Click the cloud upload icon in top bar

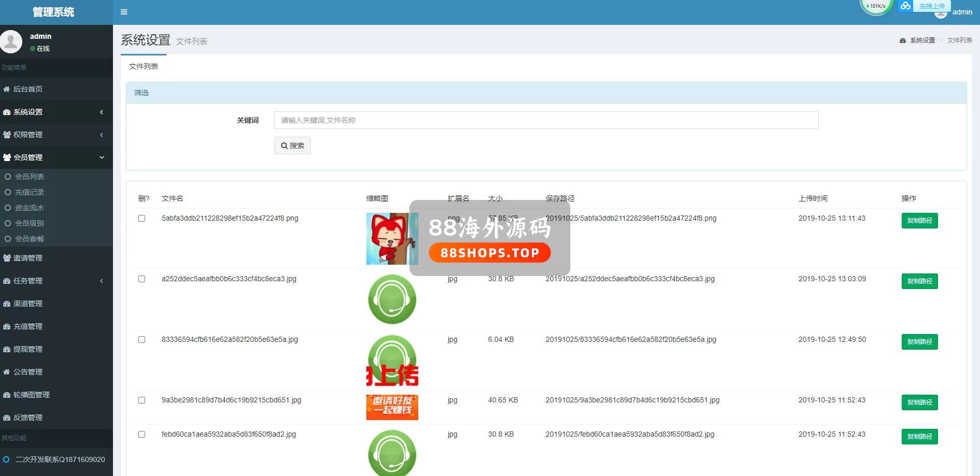click(905, 6)
